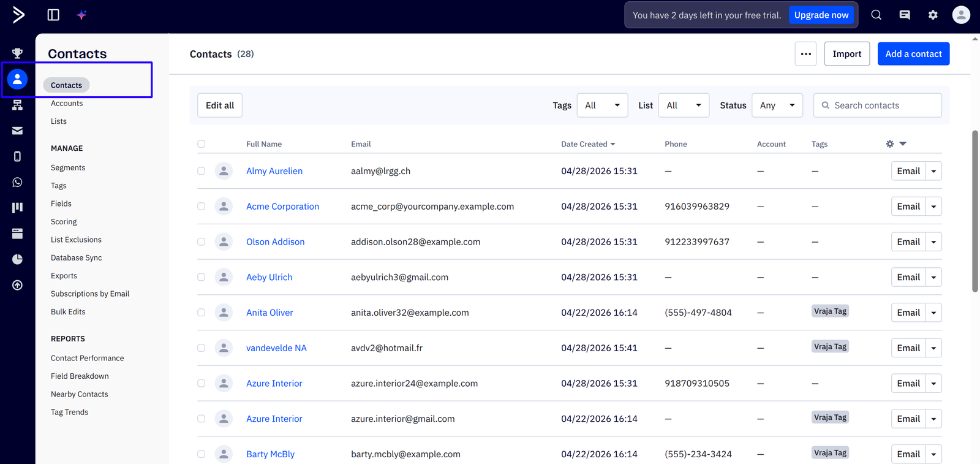Go to Lists in Contacts sidebar
This screenshot has width=980, height=464.
point(59,121)
